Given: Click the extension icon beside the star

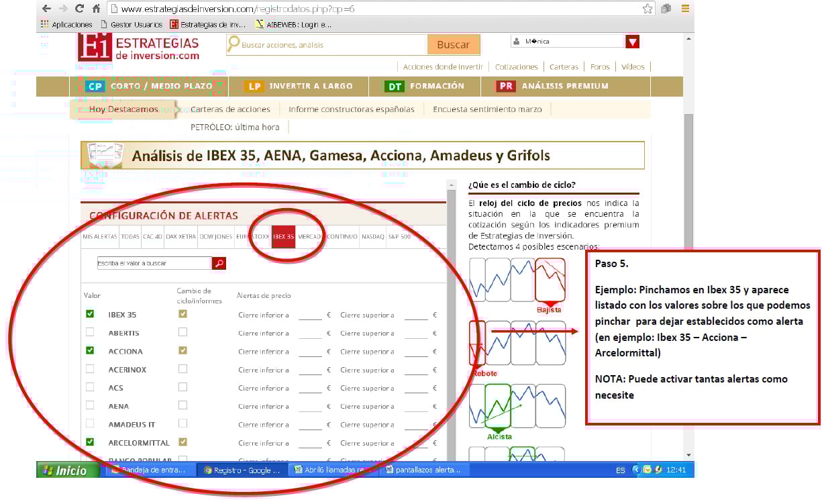Looking at the screenshot, I should click(x=666, y=9).
